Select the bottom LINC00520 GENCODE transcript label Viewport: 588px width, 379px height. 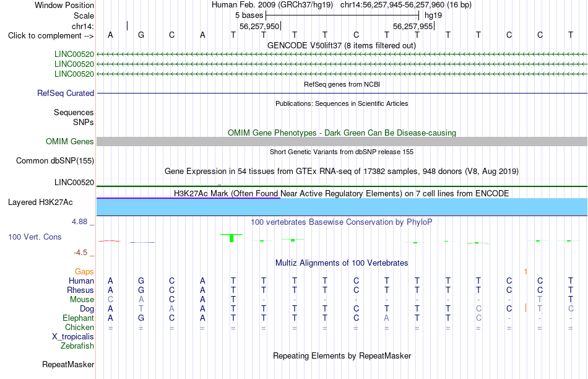coord(74,74)
